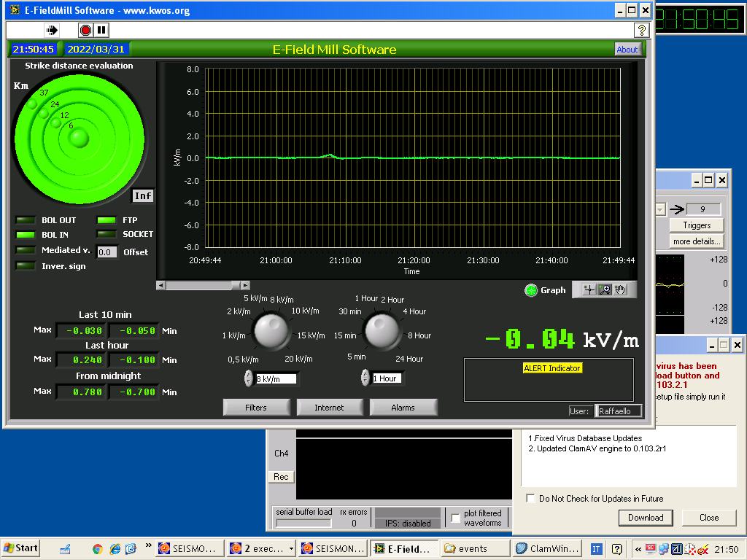747x560 pixels.
Task: Switch to the E-Field taskbar item
Action: (x=404, y=548)
